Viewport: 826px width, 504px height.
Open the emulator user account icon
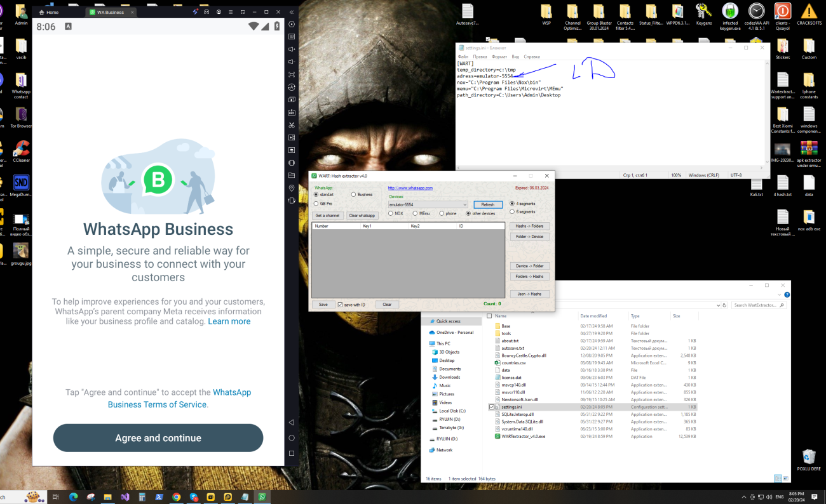click(219, 12)
